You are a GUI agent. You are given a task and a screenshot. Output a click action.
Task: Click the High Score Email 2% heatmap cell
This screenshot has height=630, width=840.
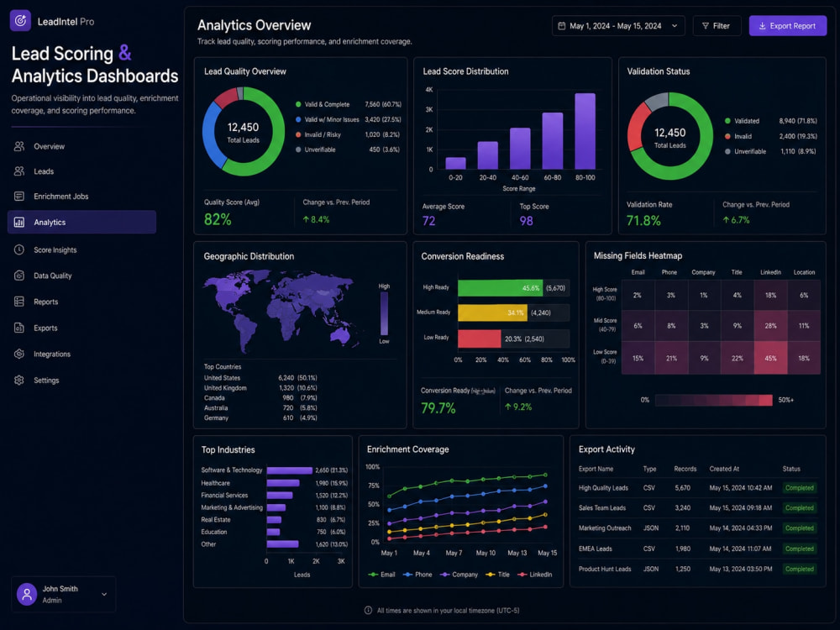point(638,295)
